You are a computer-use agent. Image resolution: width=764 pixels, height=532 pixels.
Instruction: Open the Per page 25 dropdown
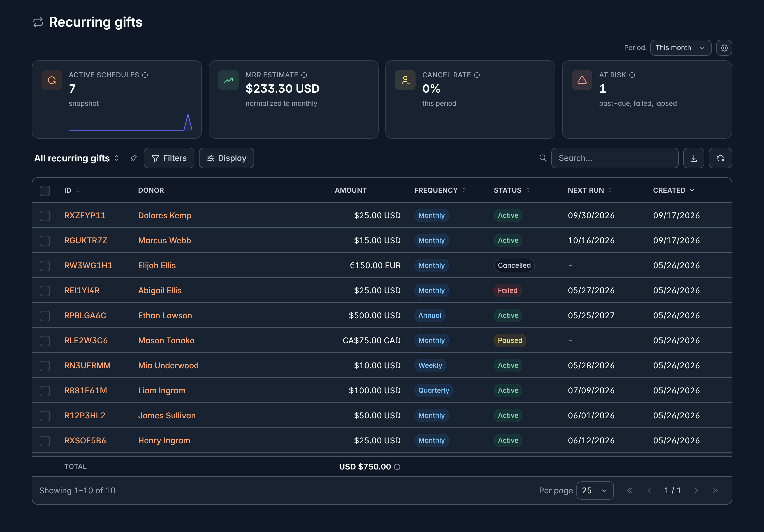pyautogui.click(x=595, y=490)
